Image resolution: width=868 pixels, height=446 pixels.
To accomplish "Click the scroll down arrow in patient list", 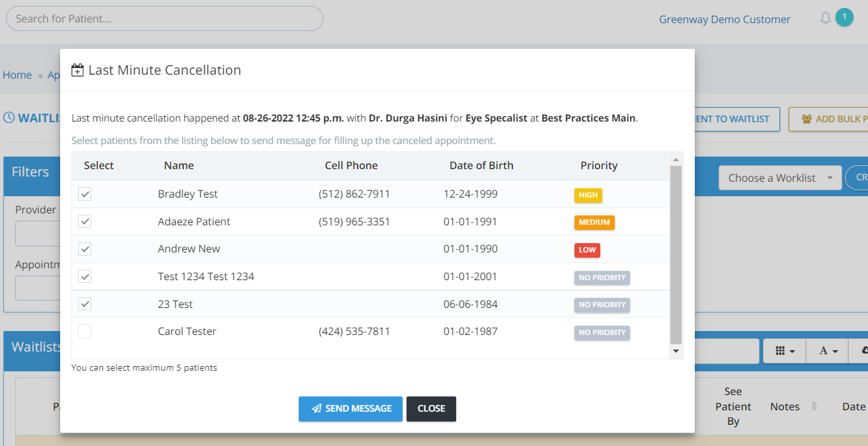I will (x=676, y=352).
